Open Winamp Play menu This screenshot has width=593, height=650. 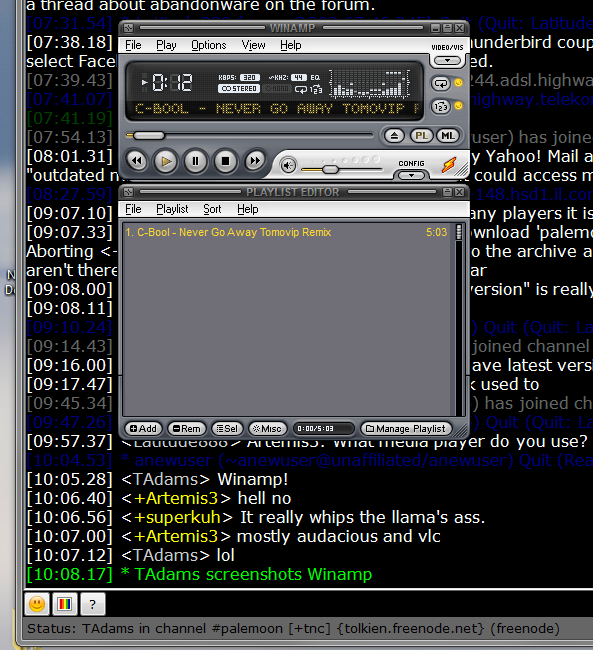[x=166, y=45]
